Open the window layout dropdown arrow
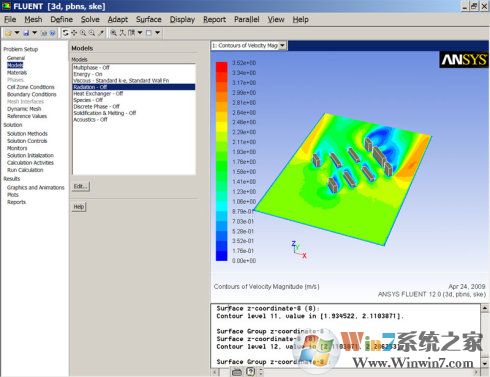 point(157,32)
